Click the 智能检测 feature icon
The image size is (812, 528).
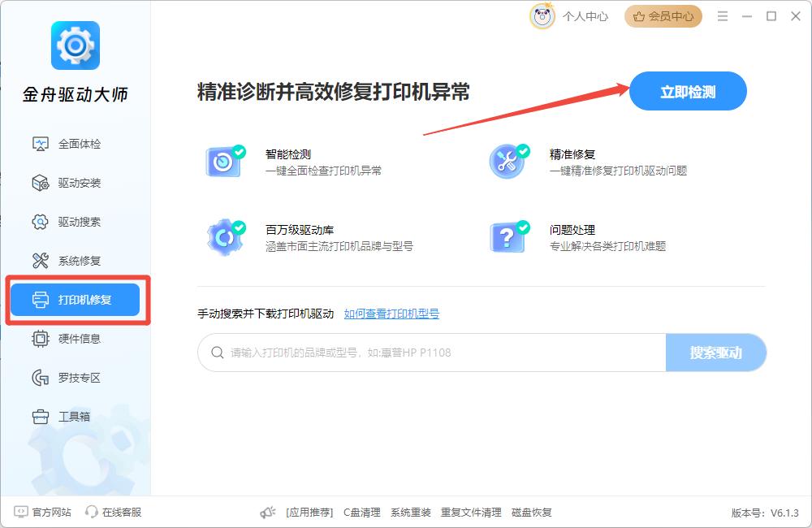(224, 162)
